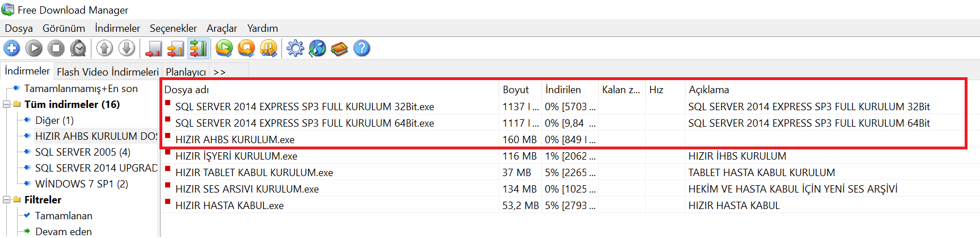Image resolution: width=980 pixels, height=238 pixels.
Task: Select Tamamlanmamış+En son tree item
Action: (x=81, y=89)
